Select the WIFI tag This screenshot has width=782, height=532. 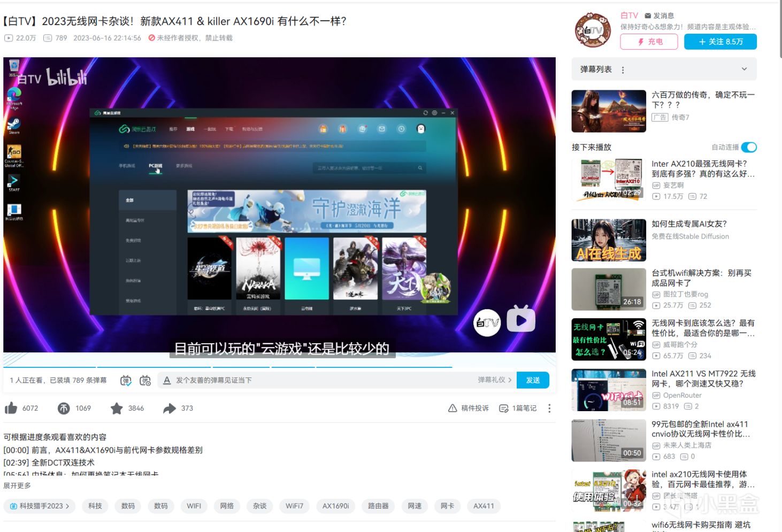tap(194, 506)
